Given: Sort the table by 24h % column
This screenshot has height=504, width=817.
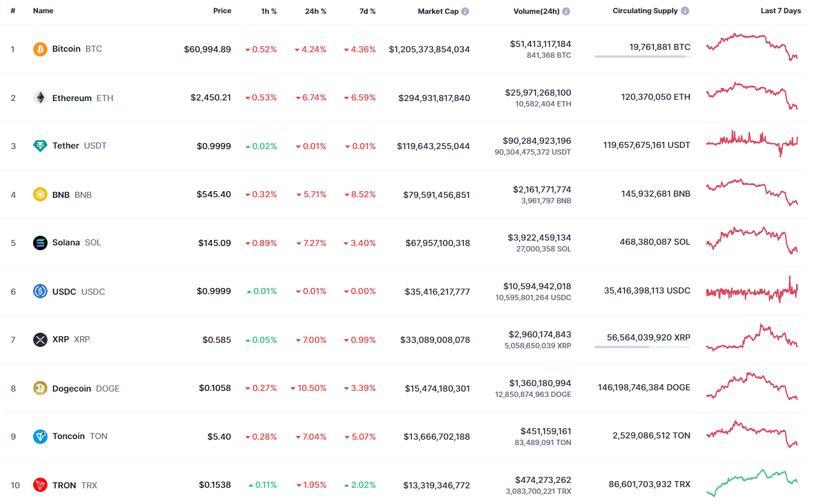Looking at the screenshot, I should point(316,11).
